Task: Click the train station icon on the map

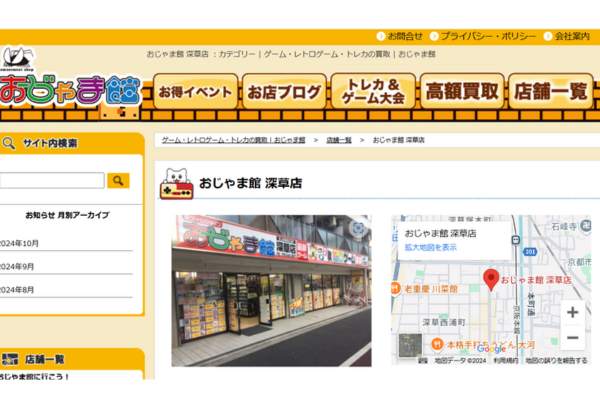Action: point(515,240)
